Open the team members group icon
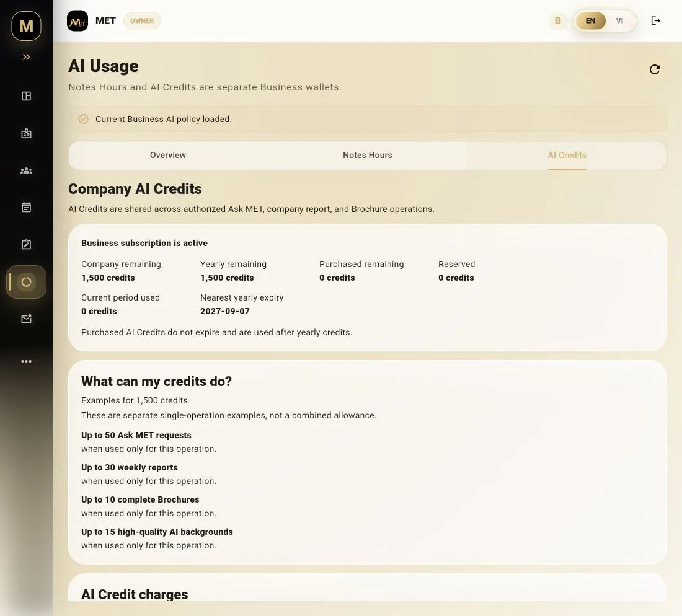This screenshot has height=616, width=682. [26, 170]
